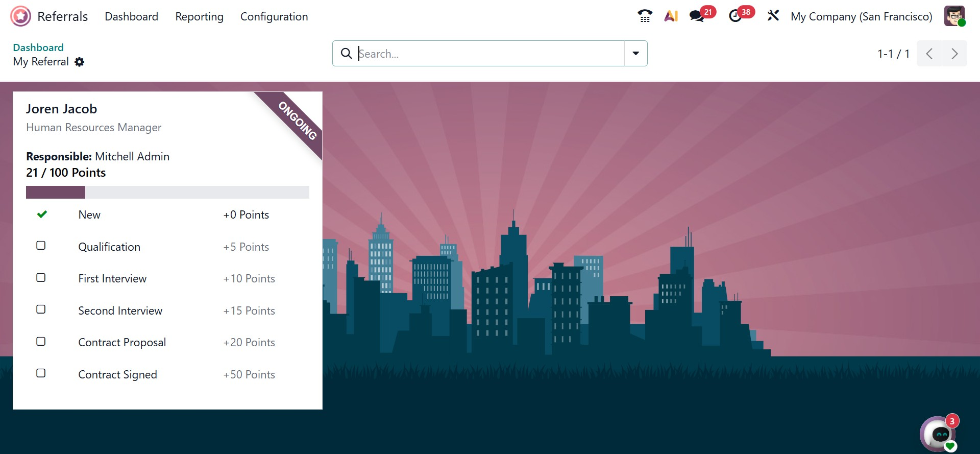Open the AI assistant icon
Viewport: 980px width, 454px height.
(671, 16)
